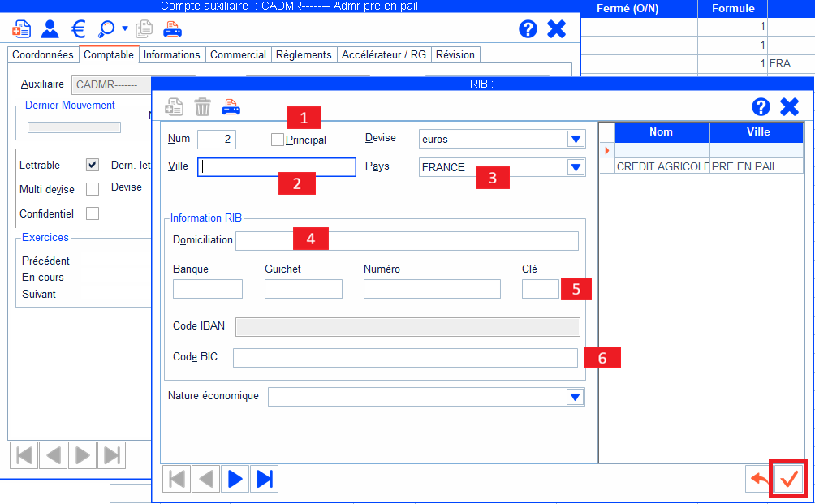
Task: Open the Règlements tab
Action: [304, 54]
